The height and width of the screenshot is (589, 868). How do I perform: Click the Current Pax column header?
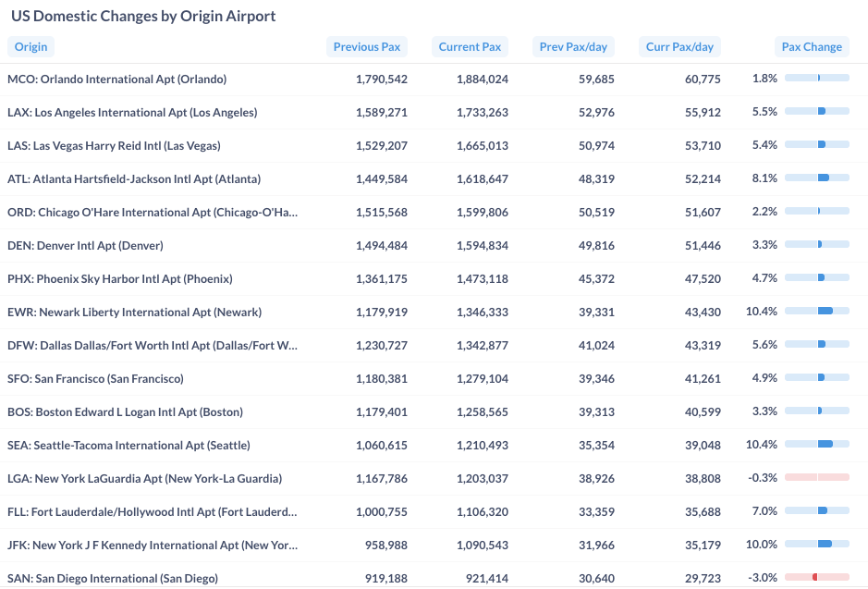point(470,47)
